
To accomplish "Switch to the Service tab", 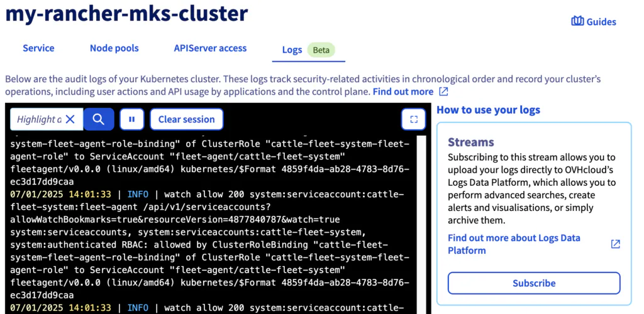I will point(38,48).
